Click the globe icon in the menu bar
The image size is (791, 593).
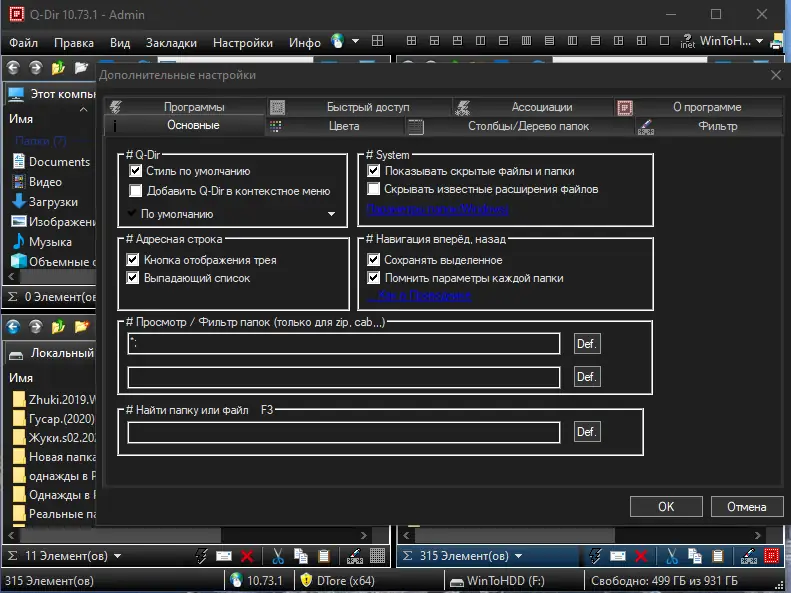tap(337, 41)
